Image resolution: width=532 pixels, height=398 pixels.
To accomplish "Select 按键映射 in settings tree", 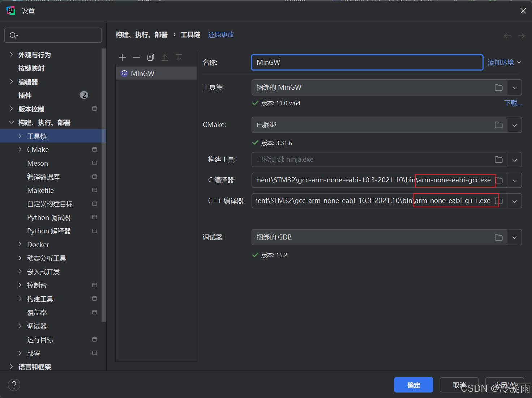I will 31,68.
